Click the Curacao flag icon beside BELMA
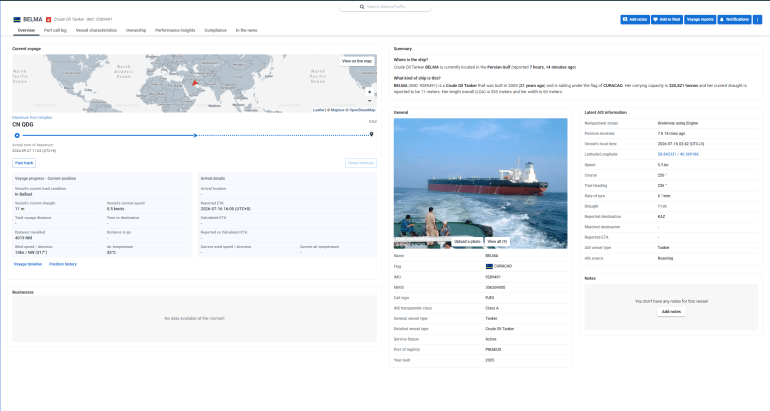This screenshot has width=770, height=411. [x=17, y=20]
